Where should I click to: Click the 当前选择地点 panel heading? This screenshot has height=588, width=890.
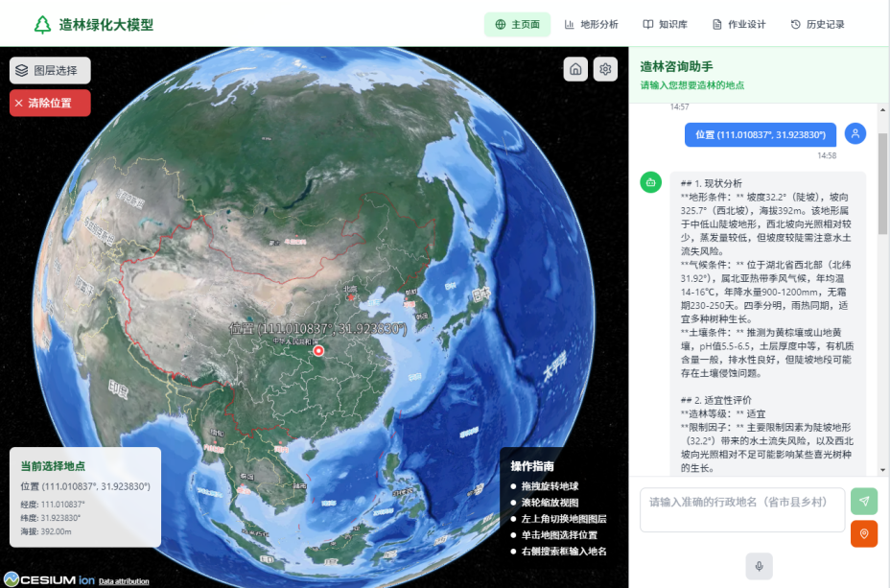[53, 466]
